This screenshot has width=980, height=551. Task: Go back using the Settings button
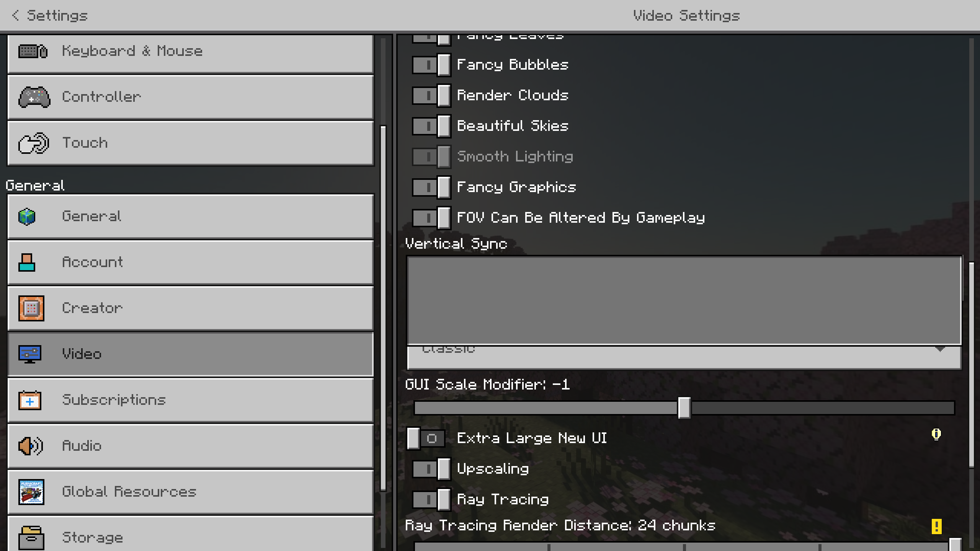[50, 16]
